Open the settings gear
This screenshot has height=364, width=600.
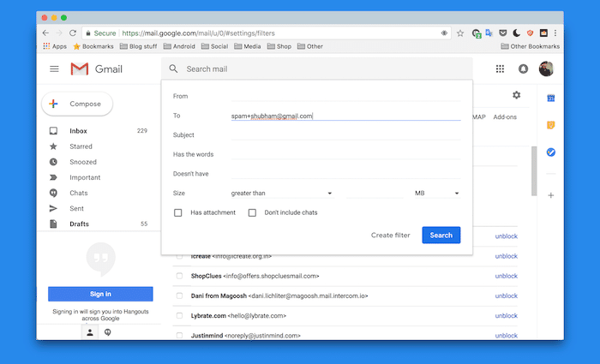click(516, 95)
